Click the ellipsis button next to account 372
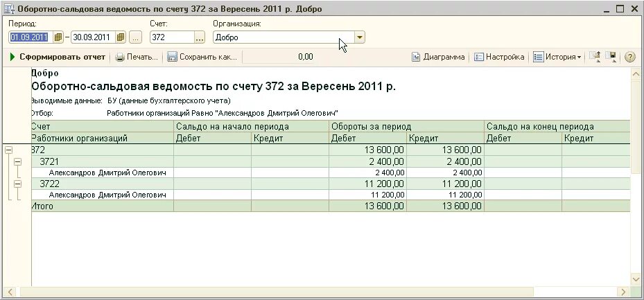The height and width of the screenshot is (300, 644). pos(199,37)
